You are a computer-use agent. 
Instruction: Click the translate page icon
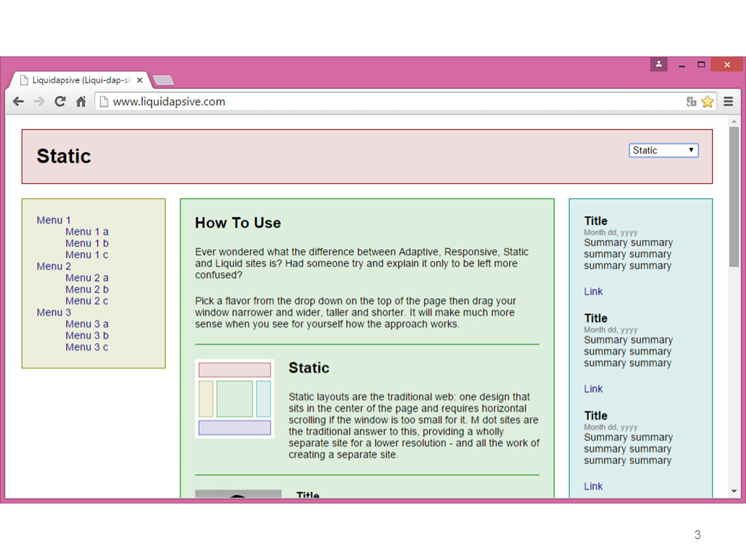(x=692, y=102)
